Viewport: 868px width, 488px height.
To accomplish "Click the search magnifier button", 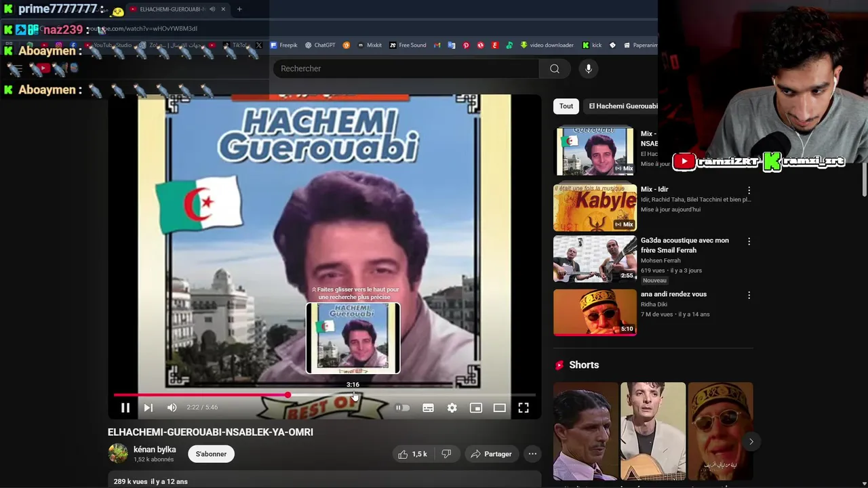I will [x=555, y=68].
